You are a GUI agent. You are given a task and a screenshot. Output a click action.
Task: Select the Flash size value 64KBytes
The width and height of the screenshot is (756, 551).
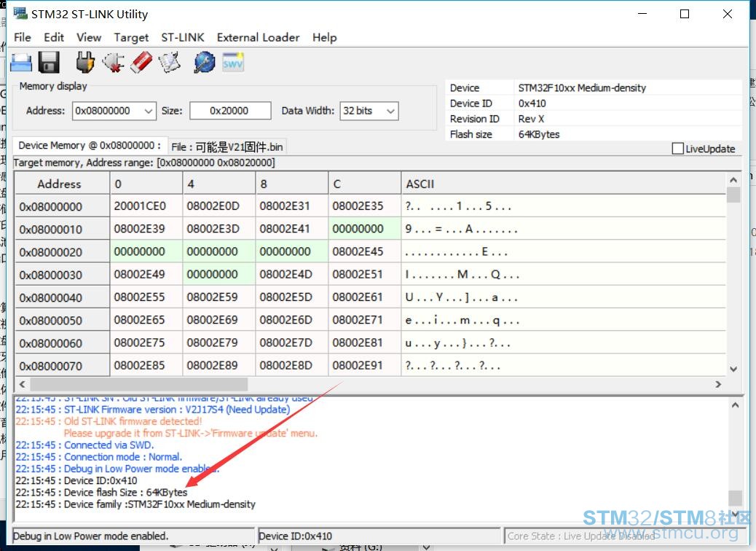pyautogui.click(x=538, y=134)
